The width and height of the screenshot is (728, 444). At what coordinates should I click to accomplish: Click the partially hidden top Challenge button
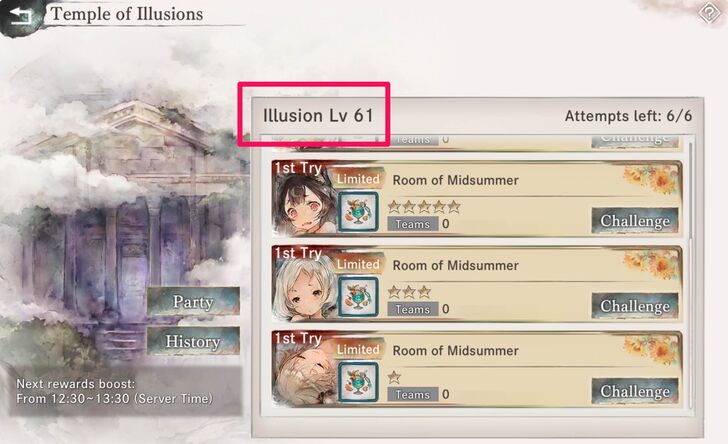coord(635,140)
